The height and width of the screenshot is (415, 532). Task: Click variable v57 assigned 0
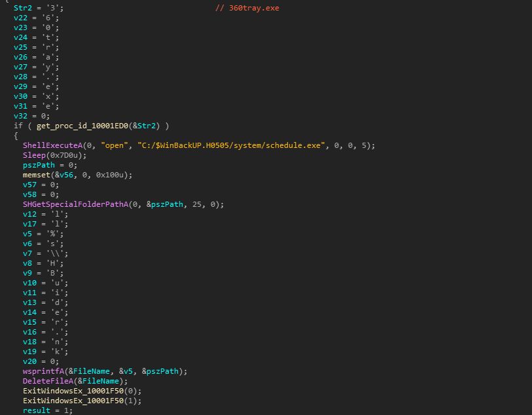pyautogui.click(x=29, y=185)
